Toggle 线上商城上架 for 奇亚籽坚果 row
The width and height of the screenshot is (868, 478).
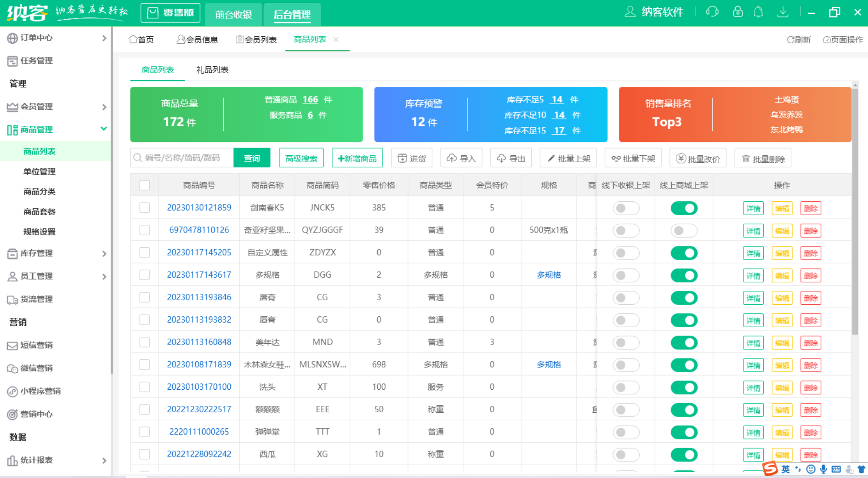coord(684,230)
